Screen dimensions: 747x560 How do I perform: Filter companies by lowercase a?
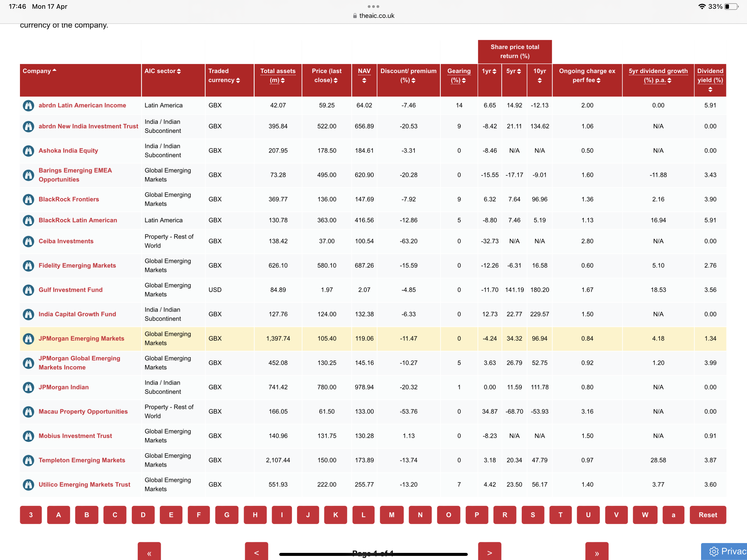673,515
